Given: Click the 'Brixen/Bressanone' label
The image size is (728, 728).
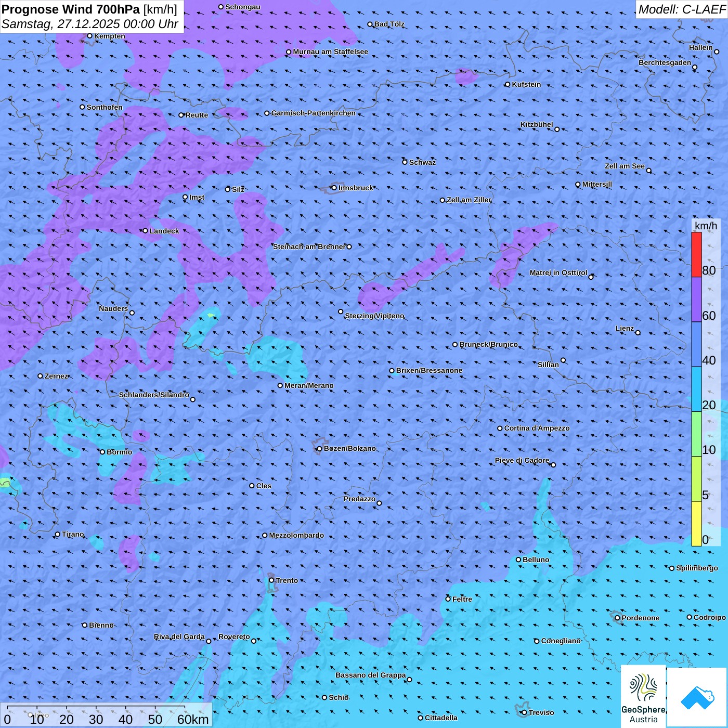Looking at the screenshot, I should tap(429, 370).
